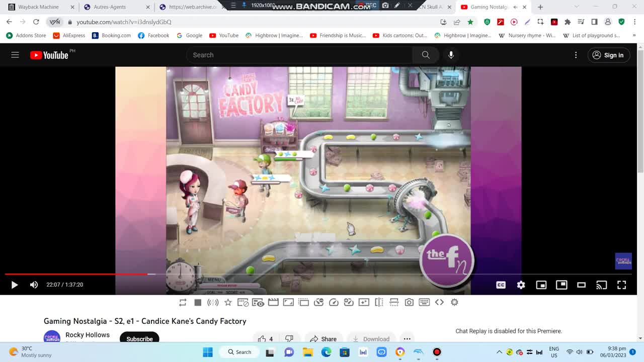This screenshot has width=644, height=362.
Task: Open tab search chevron dropdown
Action: tap(577, 7)
